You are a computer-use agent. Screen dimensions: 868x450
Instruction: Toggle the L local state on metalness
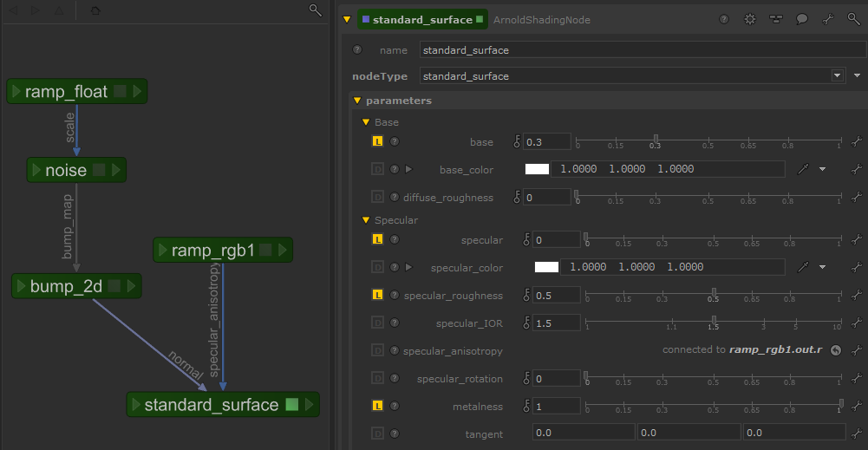377,405
